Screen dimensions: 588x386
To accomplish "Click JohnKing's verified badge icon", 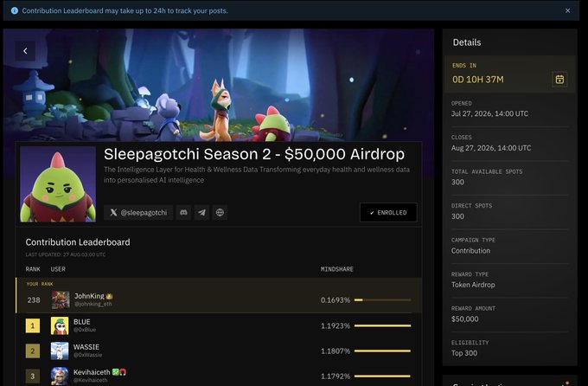I will click(109, 296).
